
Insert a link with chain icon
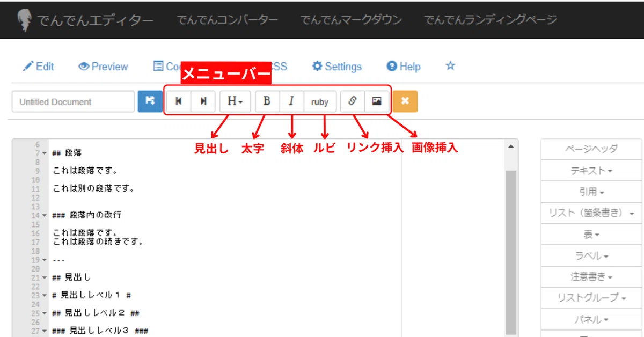353,101
